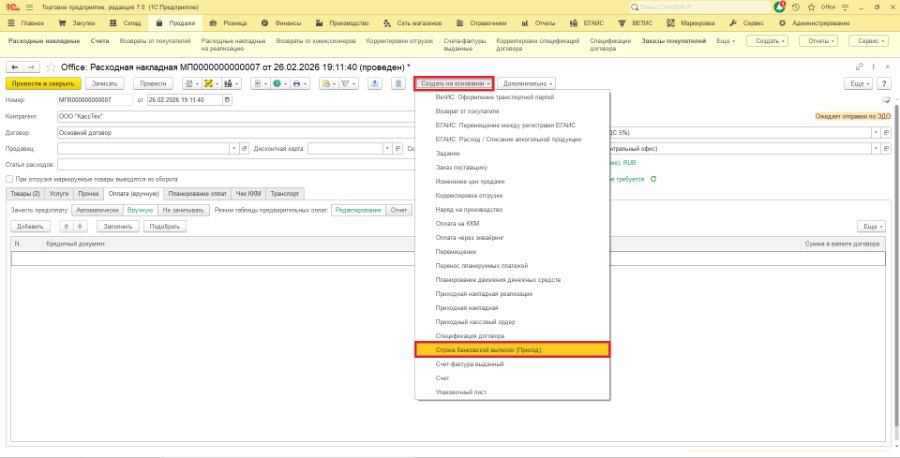Select 'Вручную' prepayment option
900x458 pixels.
click(x=140, y=210)
